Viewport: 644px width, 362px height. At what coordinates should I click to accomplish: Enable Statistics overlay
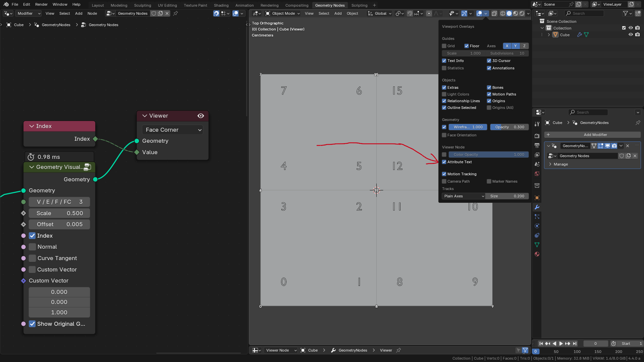coord(444,68)
